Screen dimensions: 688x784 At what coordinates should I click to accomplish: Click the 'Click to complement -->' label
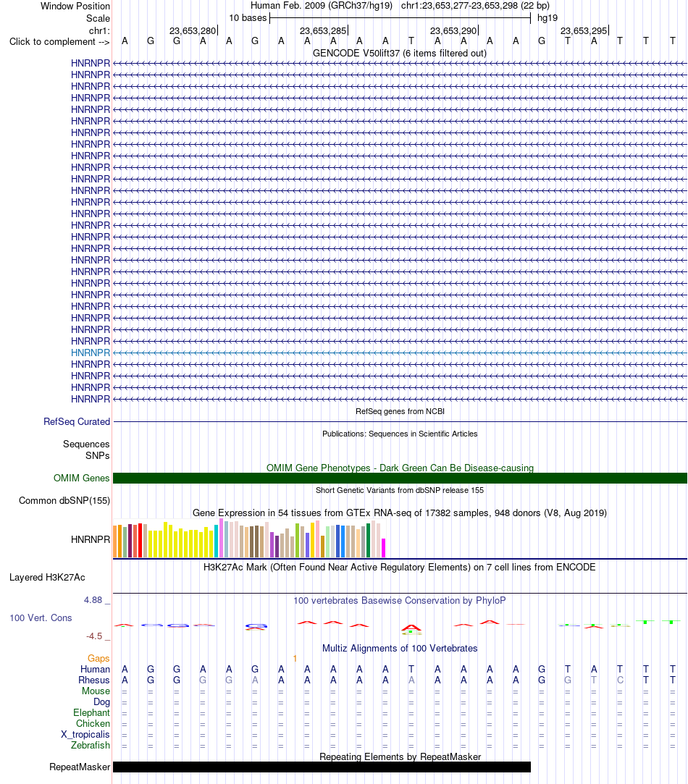(59, 41)
